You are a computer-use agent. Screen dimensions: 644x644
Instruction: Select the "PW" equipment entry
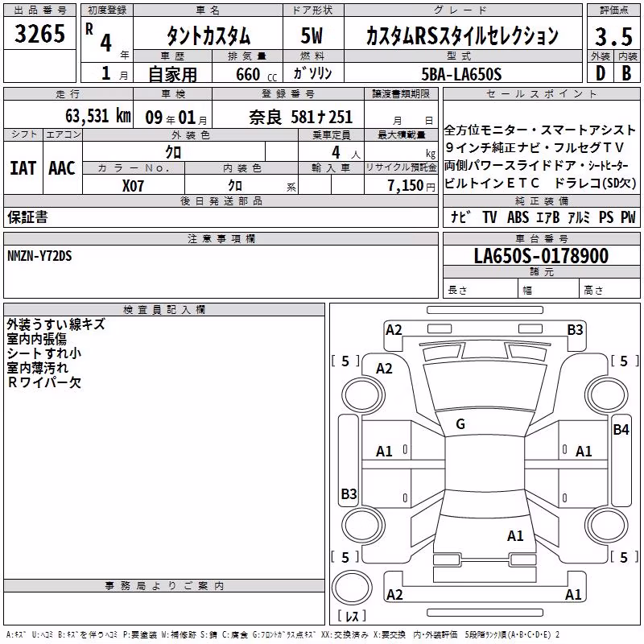click(x=628, y=217)
